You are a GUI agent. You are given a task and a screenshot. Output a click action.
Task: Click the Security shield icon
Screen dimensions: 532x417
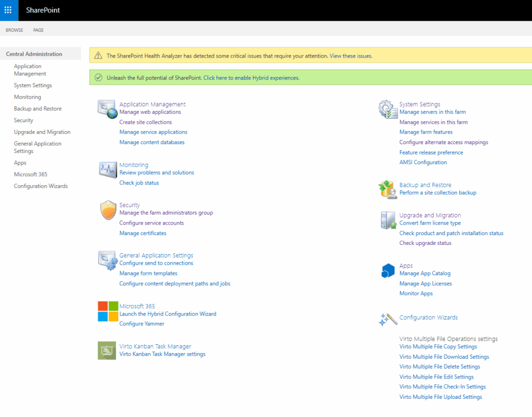[x=108, y=210]
